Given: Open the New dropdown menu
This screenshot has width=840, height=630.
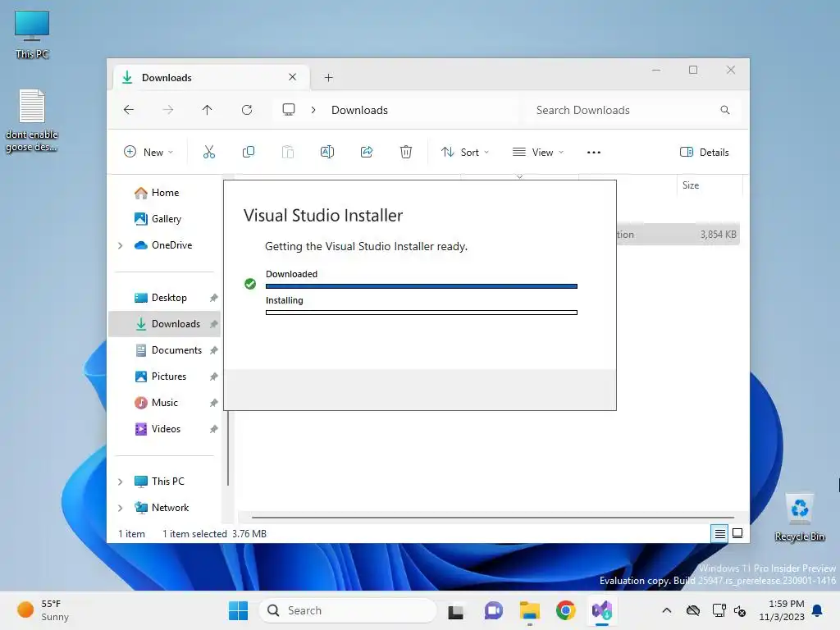Looking at the screenshot, I should tap(148, 152).
